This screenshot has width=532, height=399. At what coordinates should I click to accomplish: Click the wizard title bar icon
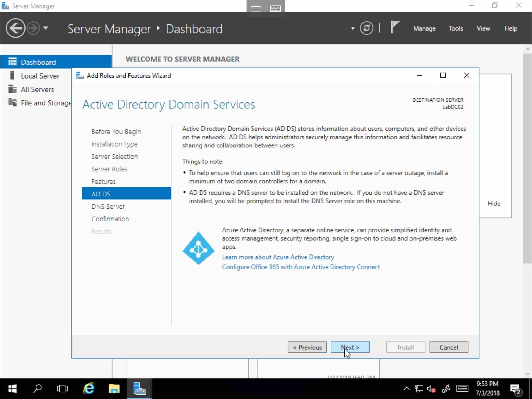click(80, 76)
